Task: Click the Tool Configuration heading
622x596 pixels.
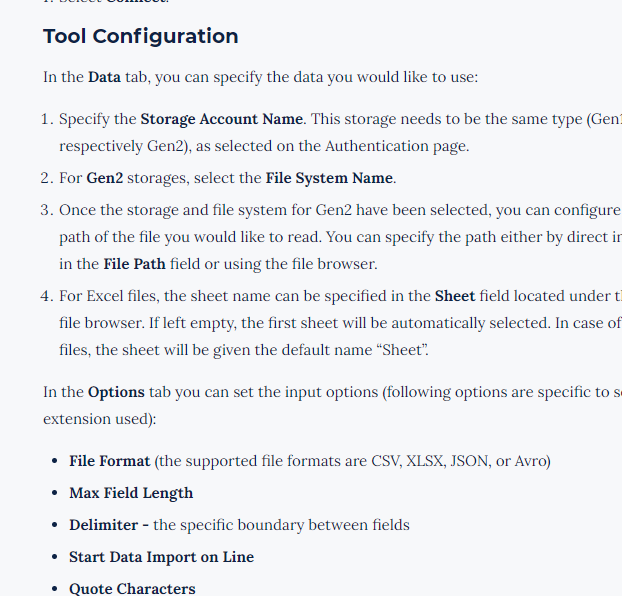Action: click(x=140, y=37)
